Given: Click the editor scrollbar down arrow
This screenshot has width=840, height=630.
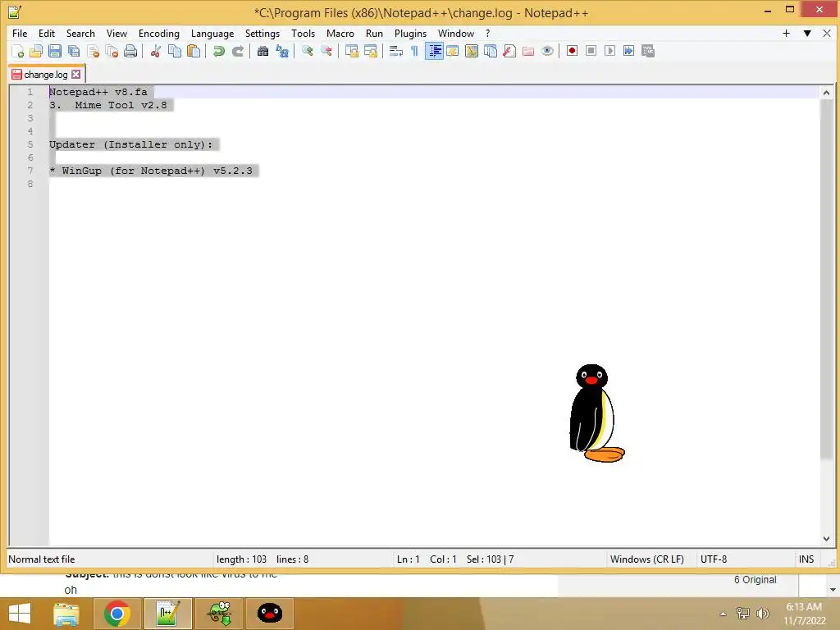Looking at the screenshot, I should (x=826, y=538).
